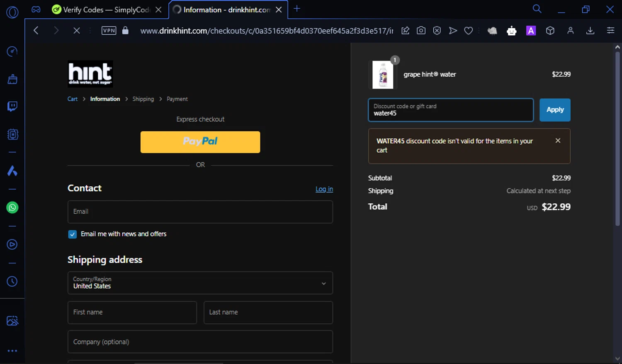Image resolution: width=622 pixels, height=364 pixels.
Task: Open the Easy Setup menu icon
Action: (610, 31)
